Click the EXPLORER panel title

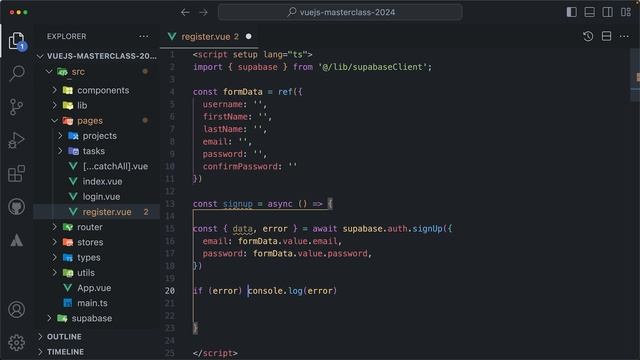coord(67,36)
